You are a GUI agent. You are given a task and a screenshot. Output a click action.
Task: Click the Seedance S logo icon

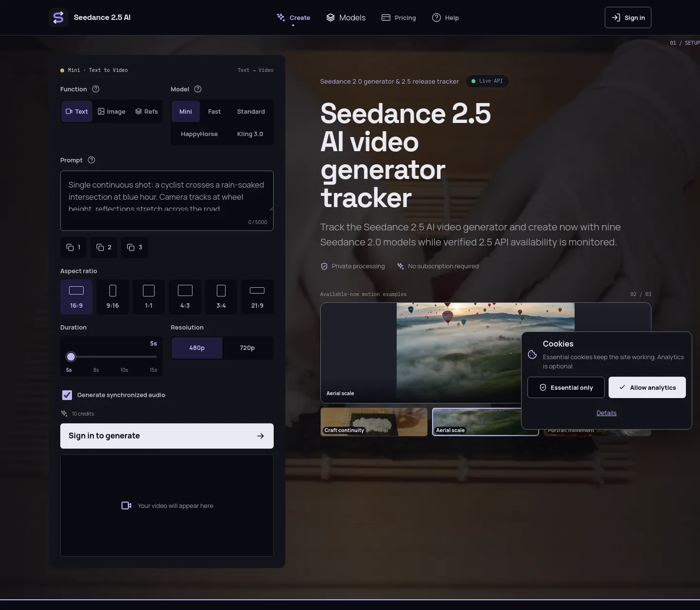coord(58,17)
